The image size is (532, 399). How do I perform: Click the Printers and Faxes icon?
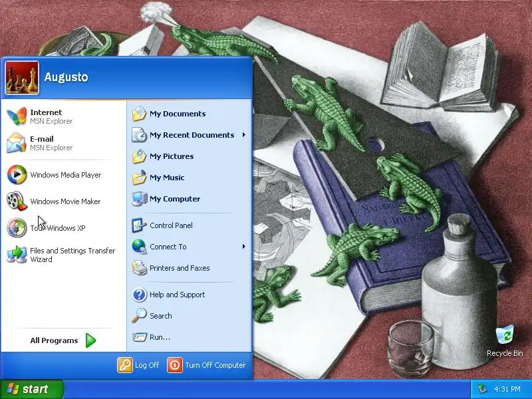coord(139,268)
